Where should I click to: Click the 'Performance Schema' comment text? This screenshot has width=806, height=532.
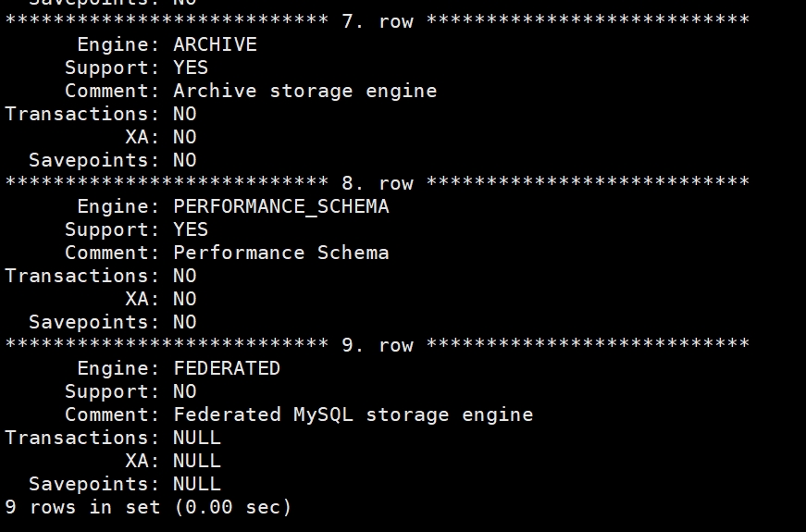pyautogui.click(x=281, y=253)
